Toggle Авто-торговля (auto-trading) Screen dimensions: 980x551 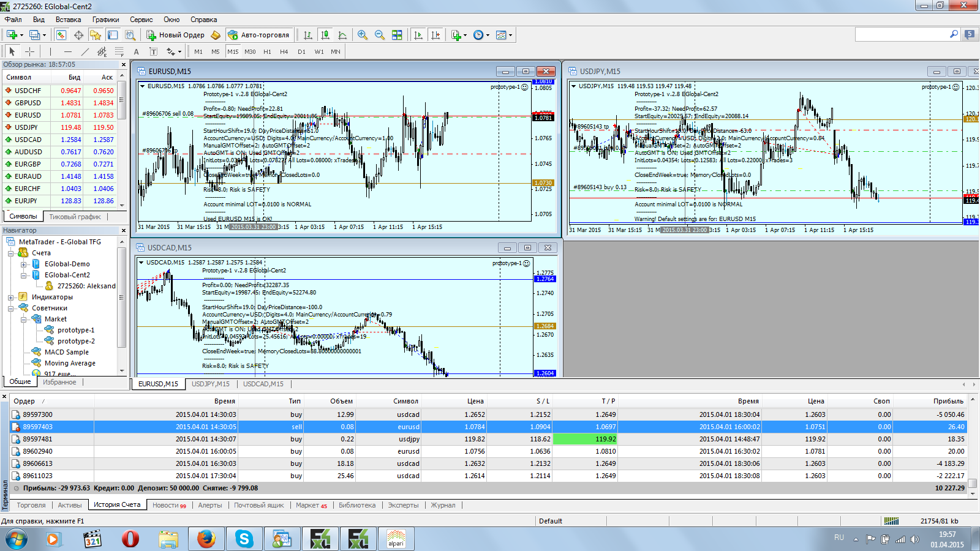(x=258, y=35)
